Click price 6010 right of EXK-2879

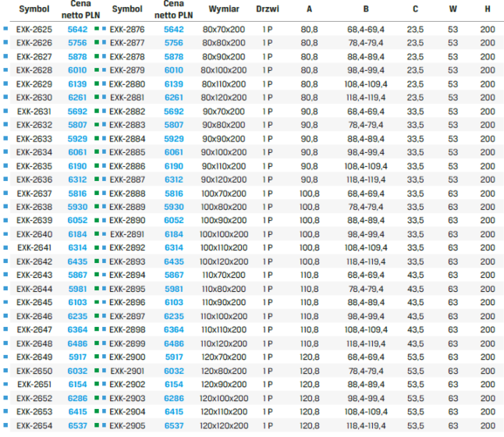click(x=174, y=70)
